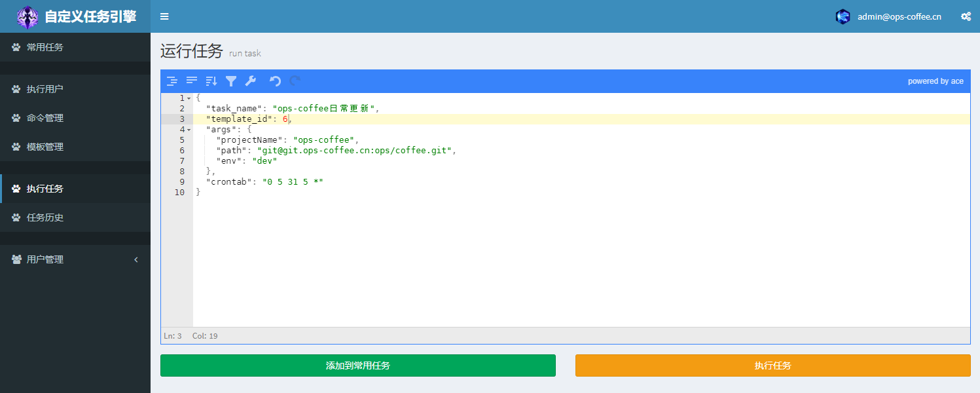Toggle the sidebar with the hamburger icon
The image size is (980, 393).
(164, 16)
